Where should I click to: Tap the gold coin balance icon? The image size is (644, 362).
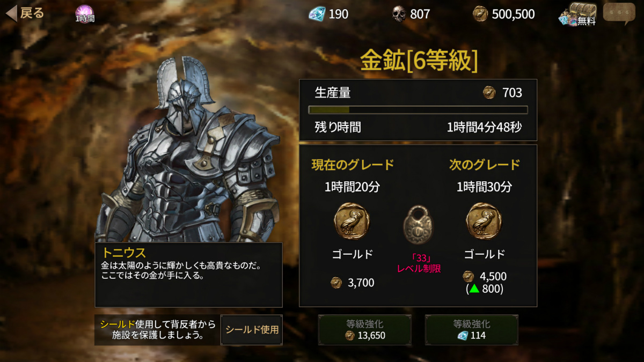click(480, 14)
